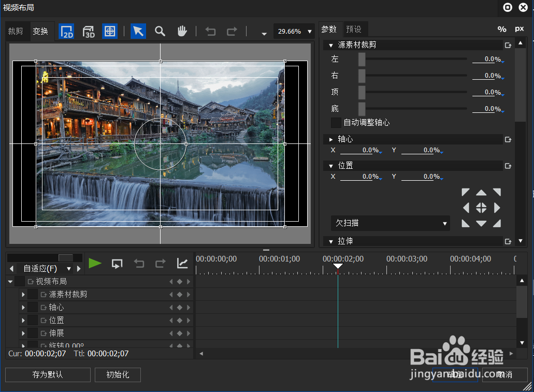Align position to right edge arrow
534x392 pixels.
tap(497, 208)
